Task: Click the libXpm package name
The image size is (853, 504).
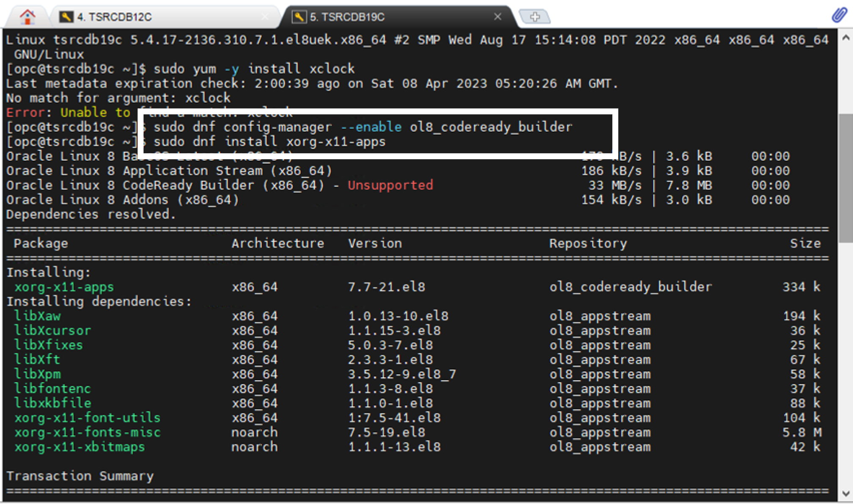Action: 37,374
